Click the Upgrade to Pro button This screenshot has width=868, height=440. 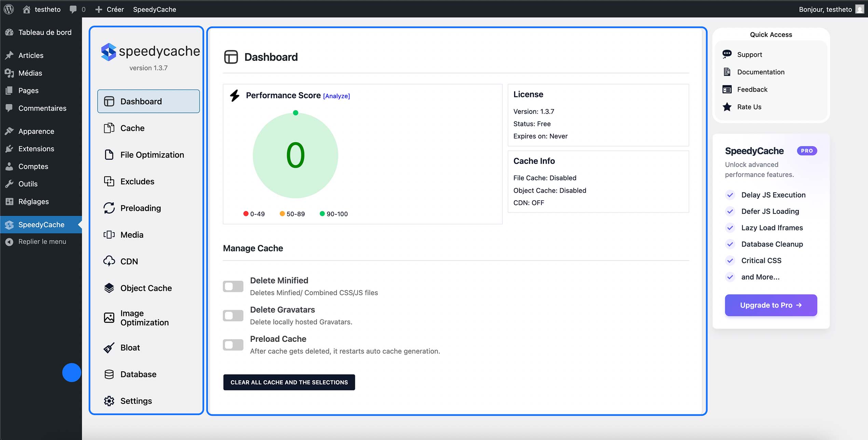770,305
